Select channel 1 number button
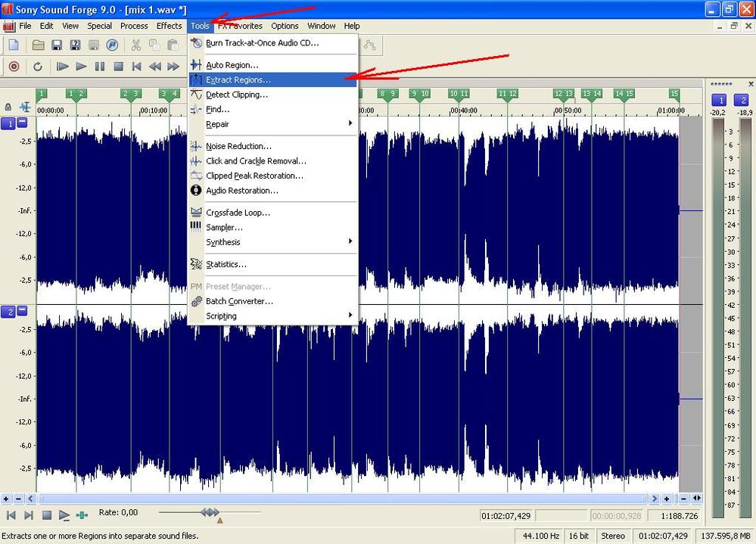Image resolution: width=756 pixels, height=544 pixels. click(8, 124)
